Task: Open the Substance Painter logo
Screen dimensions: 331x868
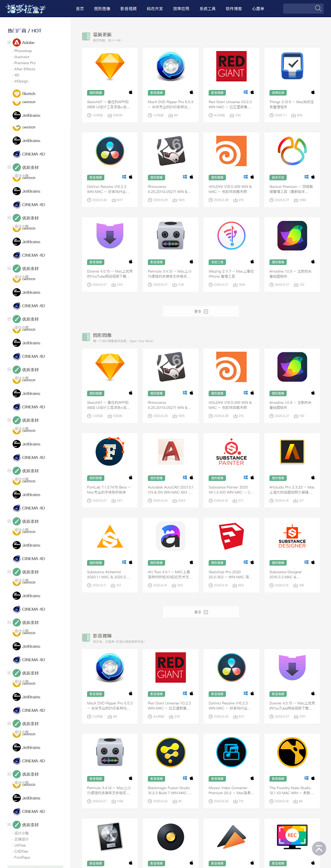Action: 231,451
